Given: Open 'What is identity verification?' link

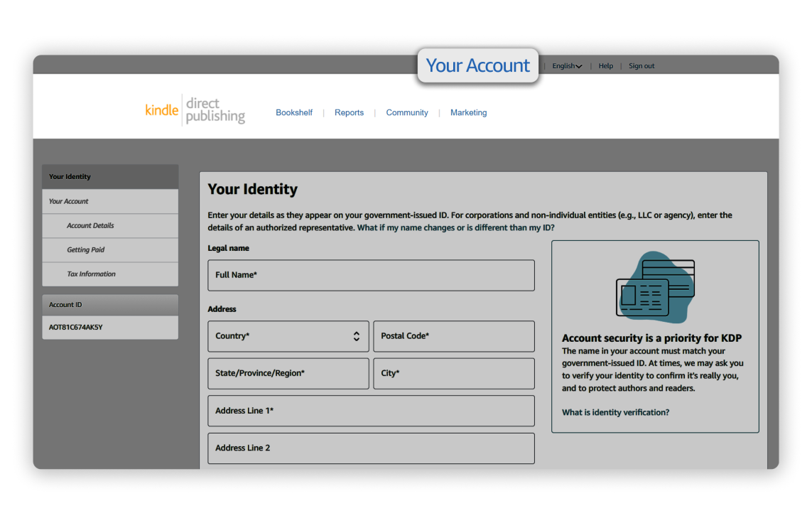Looking at the screenshot, I should pos(615,412).
